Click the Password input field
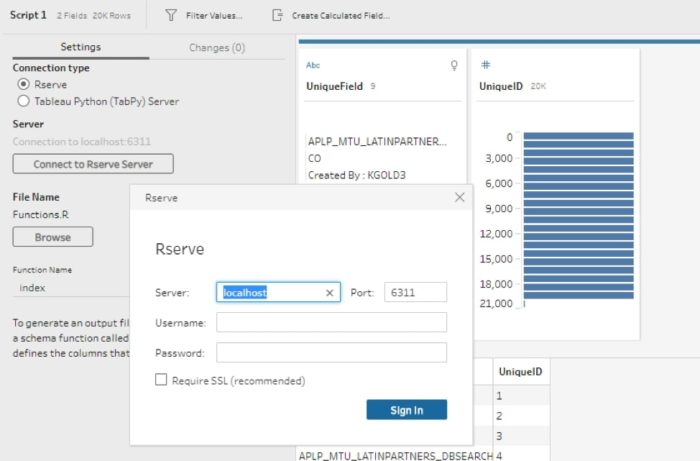This screenshot has height=461, width=700. [x=331, y=353]
